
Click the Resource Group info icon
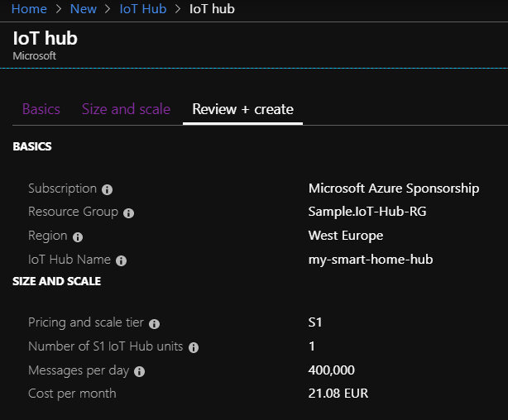tap(128, 213)
